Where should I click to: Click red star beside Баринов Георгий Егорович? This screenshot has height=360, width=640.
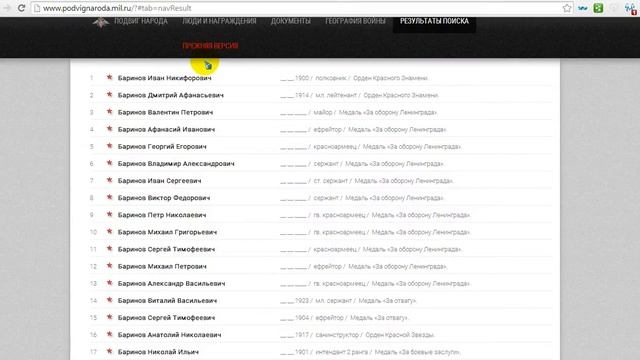point(109,146)
